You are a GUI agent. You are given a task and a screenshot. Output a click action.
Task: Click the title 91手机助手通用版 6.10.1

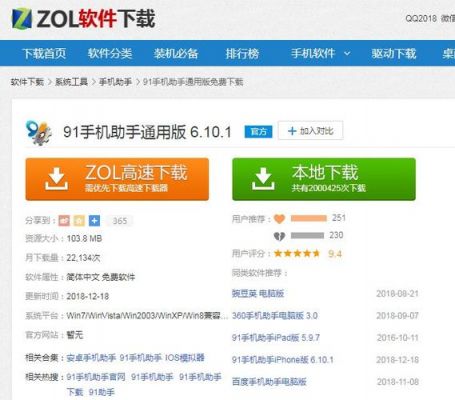(147, 132)
